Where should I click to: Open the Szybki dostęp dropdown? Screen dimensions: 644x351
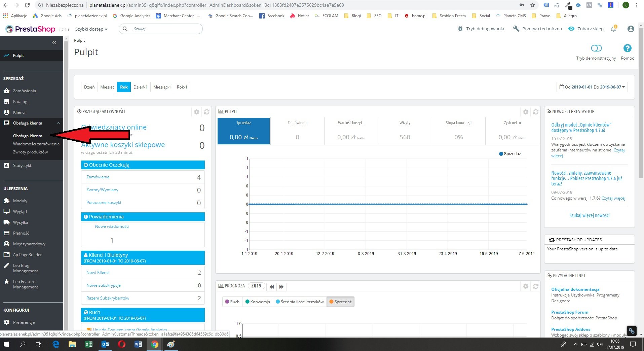tap(91, 29)
